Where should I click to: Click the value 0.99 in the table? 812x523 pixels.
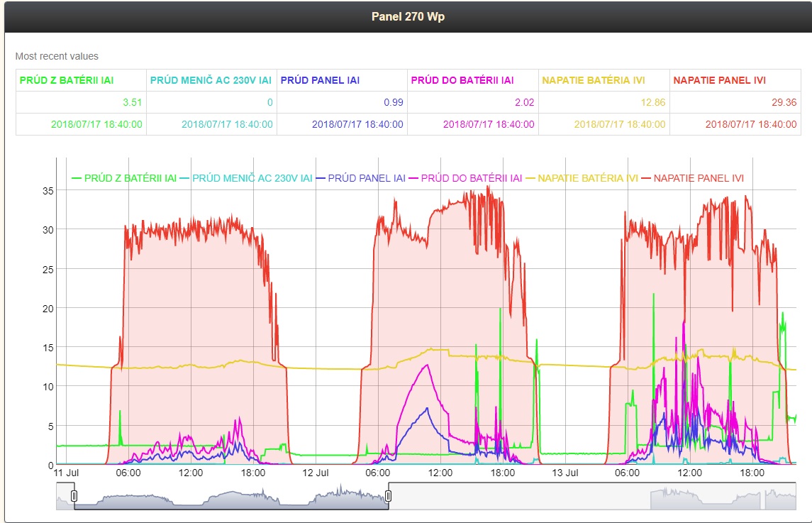click(x=393, y=103)
